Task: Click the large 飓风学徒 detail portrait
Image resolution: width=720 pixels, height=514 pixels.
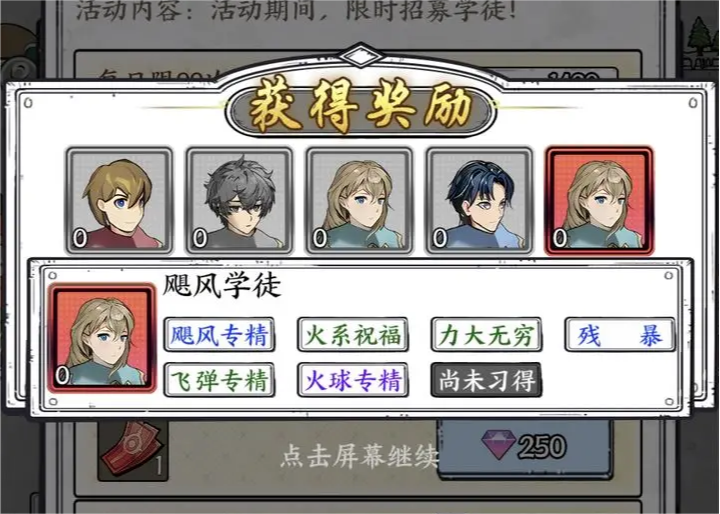Action: pos(103,338)
